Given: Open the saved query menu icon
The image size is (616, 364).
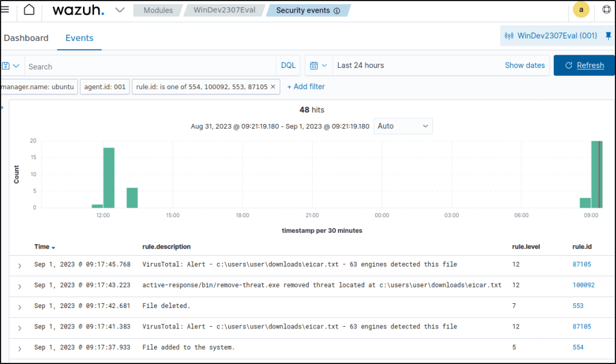Looking at the screenshot, I should pos(11,66).
